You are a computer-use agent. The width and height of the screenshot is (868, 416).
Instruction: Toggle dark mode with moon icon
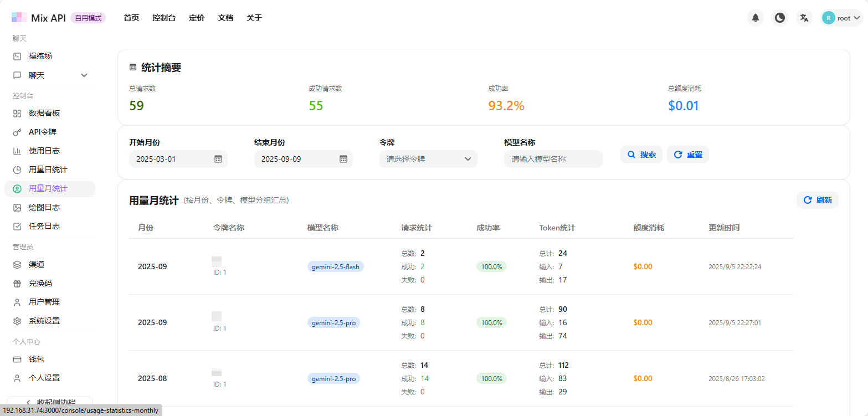click(779, 18)
